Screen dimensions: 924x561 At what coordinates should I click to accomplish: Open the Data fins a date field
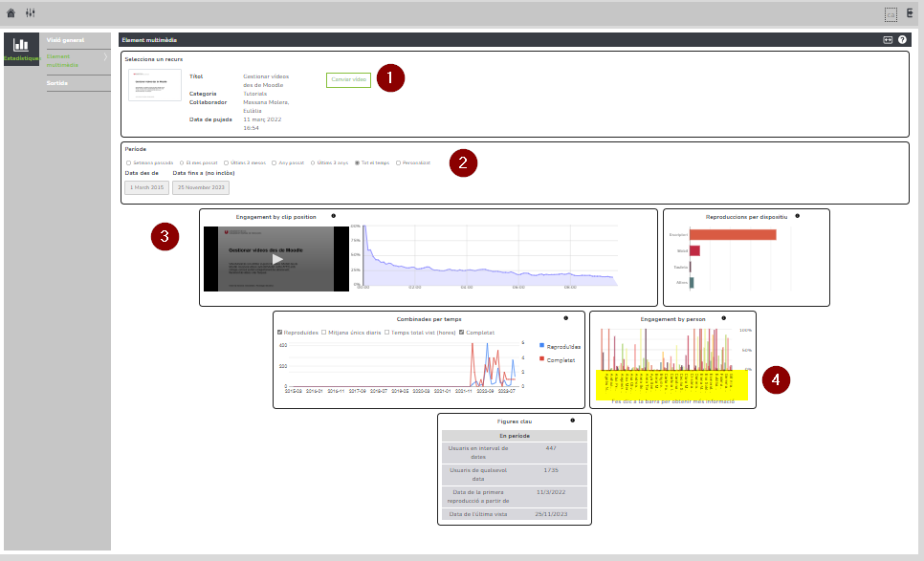tap(201, 187)
